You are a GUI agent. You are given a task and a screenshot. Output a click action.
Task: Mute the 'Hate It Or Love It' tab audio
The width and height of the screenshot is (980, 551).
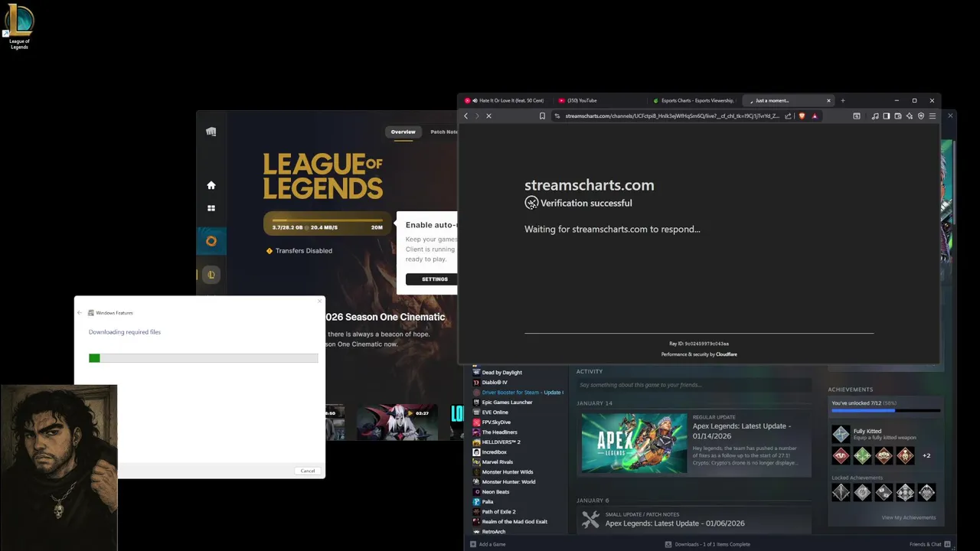(x=475, y=100)
